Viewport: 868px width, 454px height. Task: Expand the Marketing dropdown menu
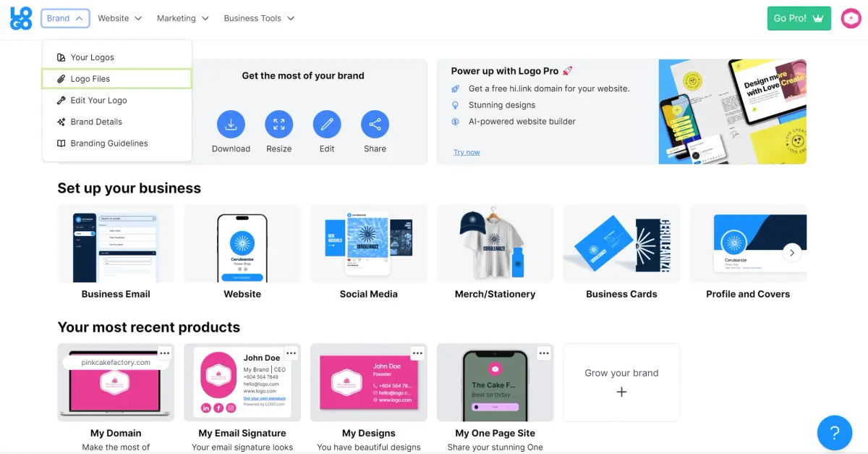click(183, 18)
